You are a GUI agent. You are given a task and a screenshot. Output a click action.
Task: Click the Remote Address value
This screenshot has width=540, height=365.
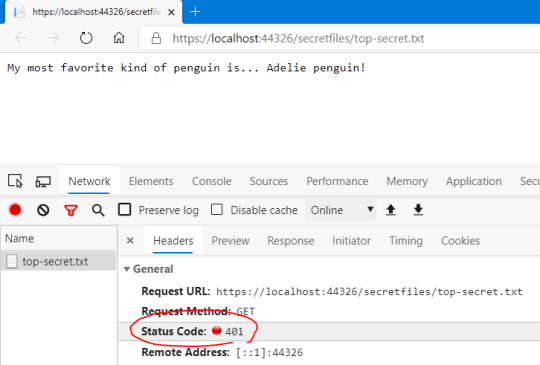[269, 352]
